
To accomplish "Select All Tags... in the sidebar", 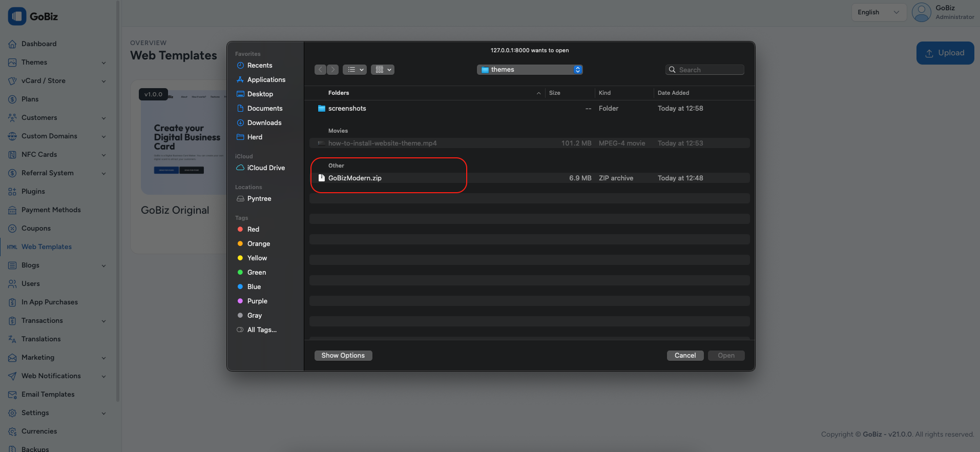I will tap(262, 330).
